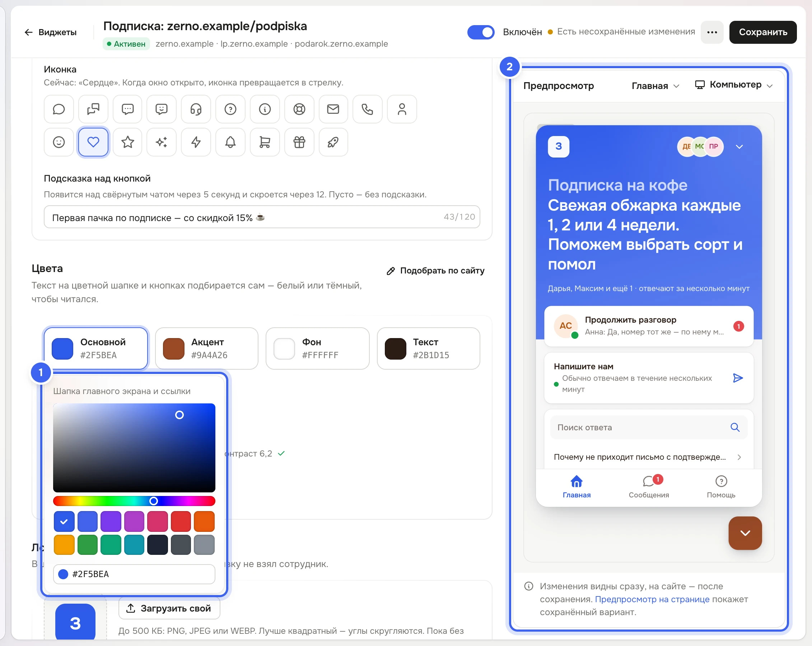Open the Акцент color card #9A4A26
812x646 pixels.
(206, 348)
